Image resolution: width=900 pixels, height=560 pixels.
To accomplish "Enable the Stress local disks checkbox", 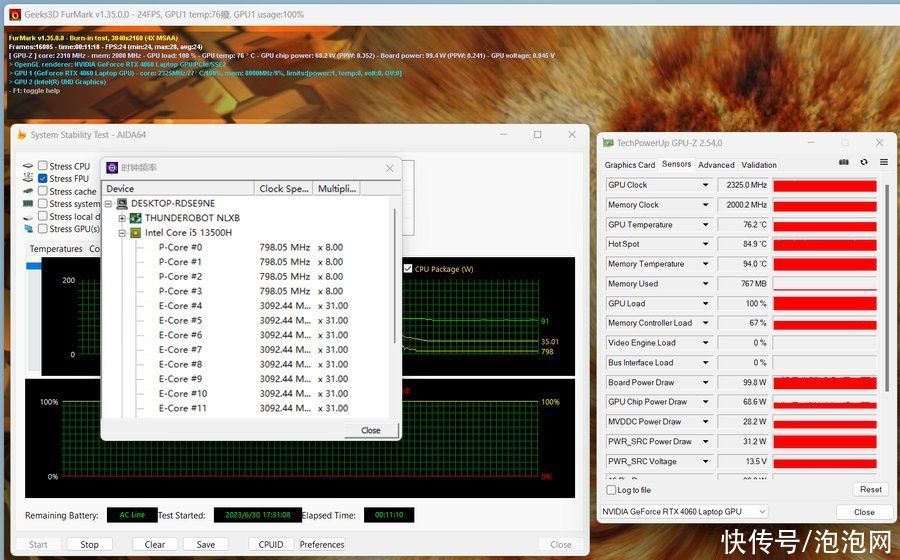I will coord(42,216).
